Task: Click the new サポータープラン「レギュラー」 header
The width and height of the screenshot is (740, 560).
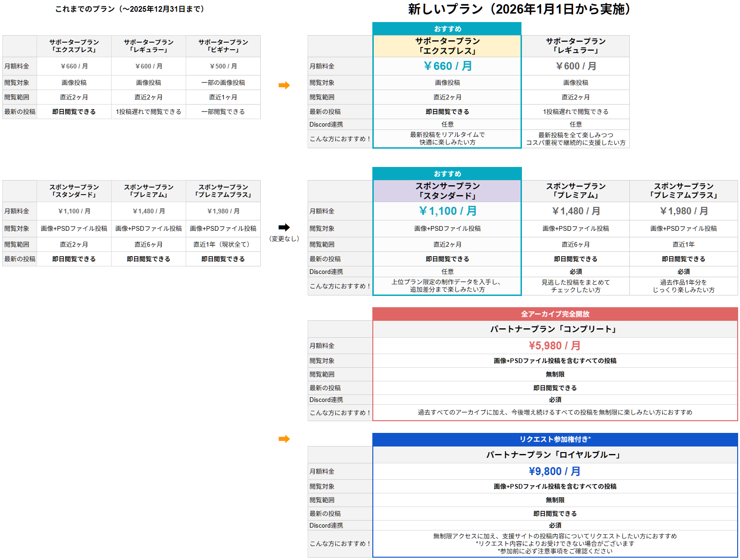Action: coord(575,46)
